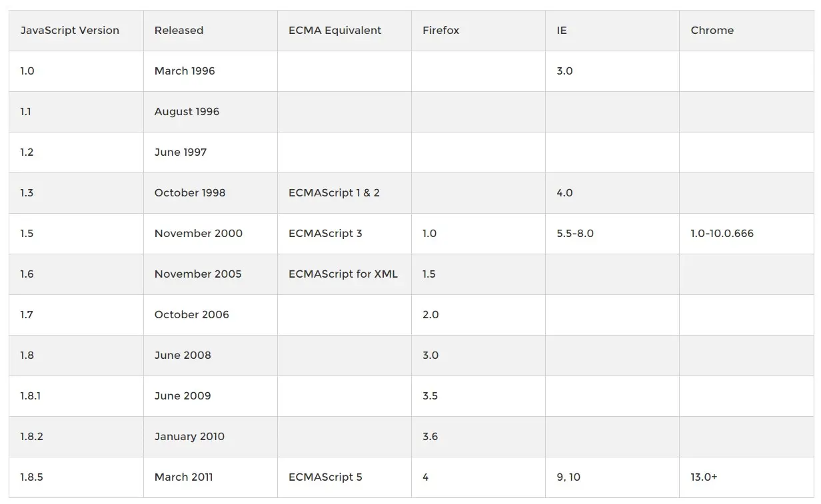Image resolution: width=821 pixels, height=504 pixels.
Task: Select the ECMAScript 5 cell
Action: 345,477
